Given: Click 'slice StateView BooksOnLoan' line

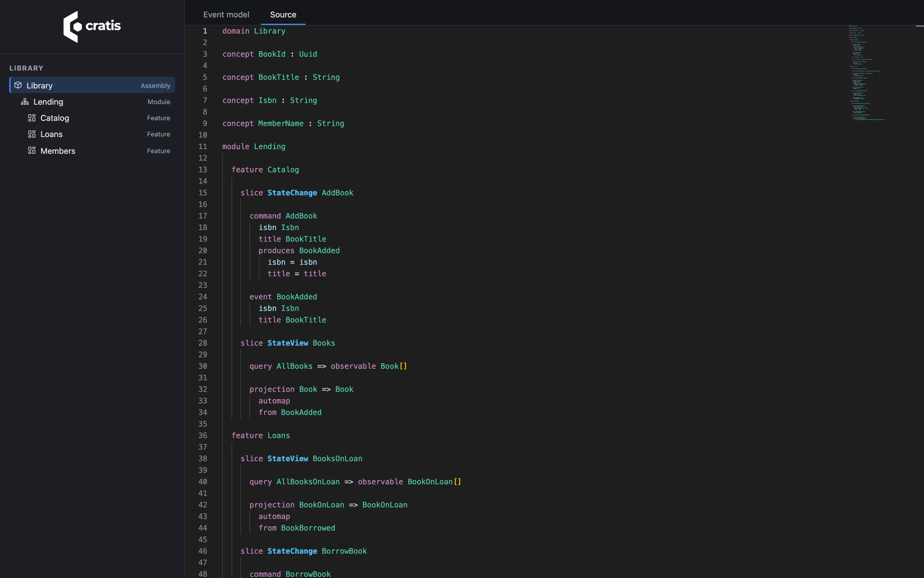Looking at the screenshot, I should tap(301, 459).
